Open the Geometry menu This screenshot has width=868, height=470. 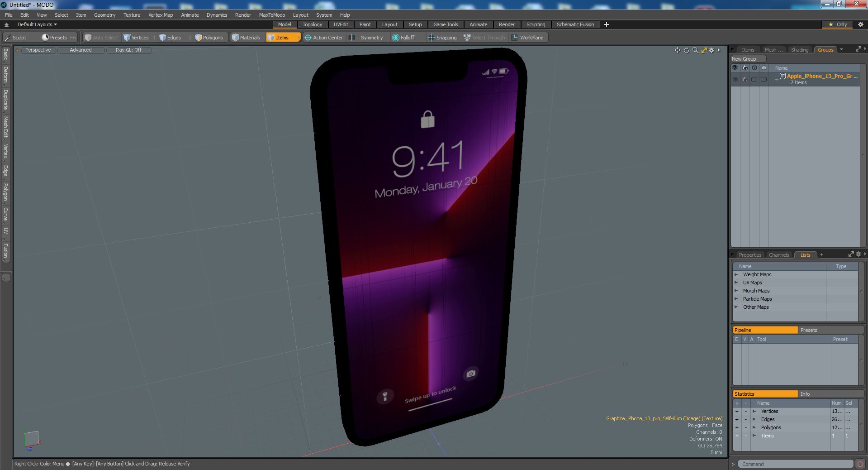coord(104,15)
